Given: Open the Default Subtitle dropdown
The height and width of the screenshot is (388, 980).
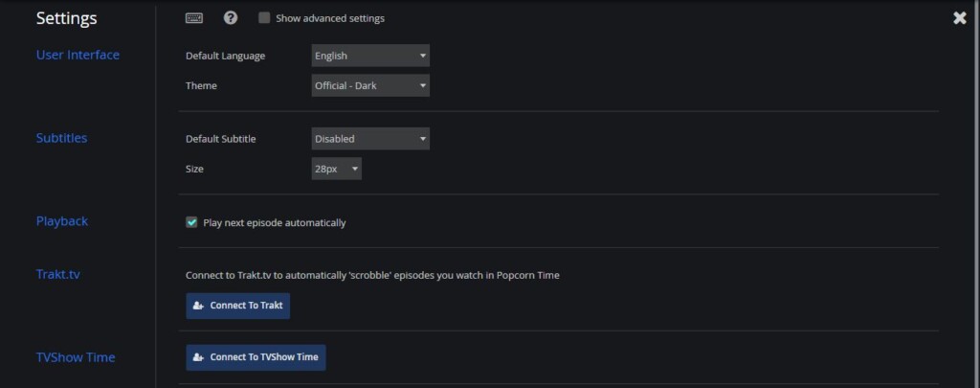Looking at the screenshot, I should point(370,139).
